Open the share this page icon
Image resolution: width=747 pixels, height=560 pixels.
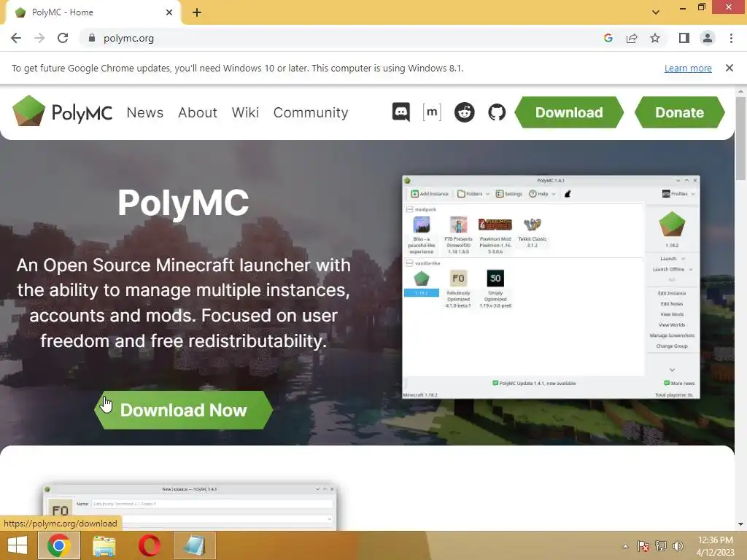pos(632,38)
